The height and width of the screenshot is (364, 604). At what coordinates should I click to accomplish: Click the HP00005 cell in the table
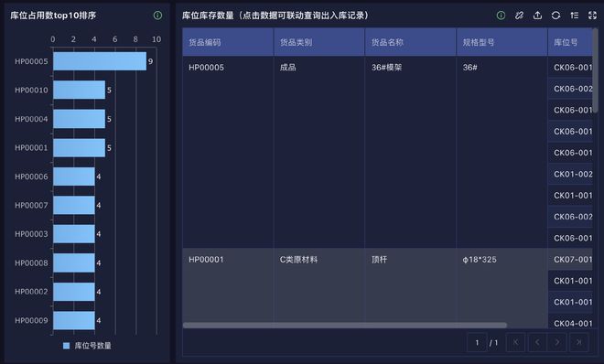pyautogui.click(x=228, y=152)
